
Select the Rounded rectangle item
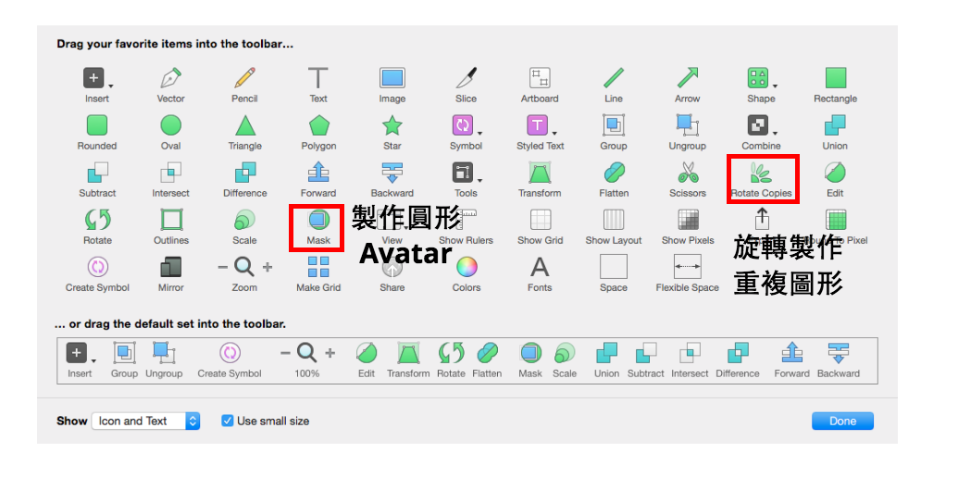pyautogui.click(x=97, y=133)
